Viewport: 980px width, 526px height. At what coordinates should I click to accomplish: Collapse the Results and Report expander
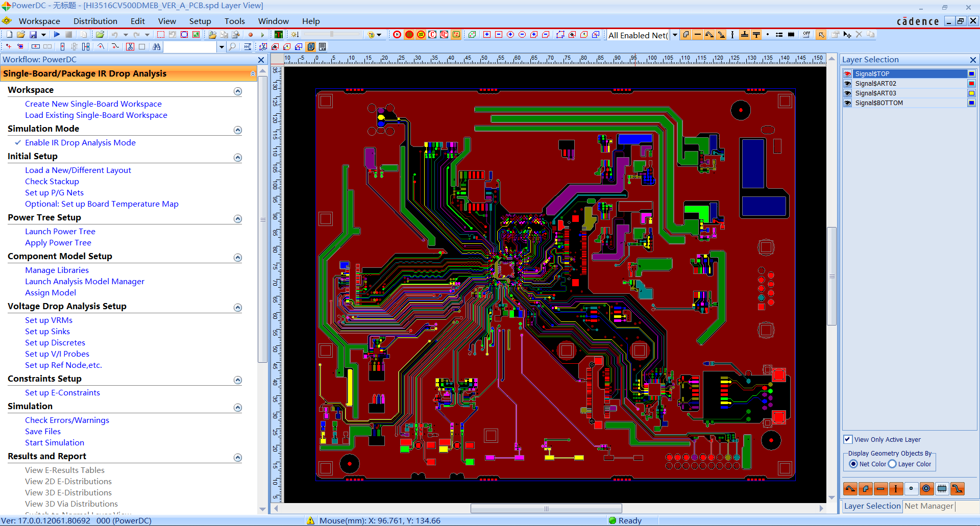coord(238,458)
